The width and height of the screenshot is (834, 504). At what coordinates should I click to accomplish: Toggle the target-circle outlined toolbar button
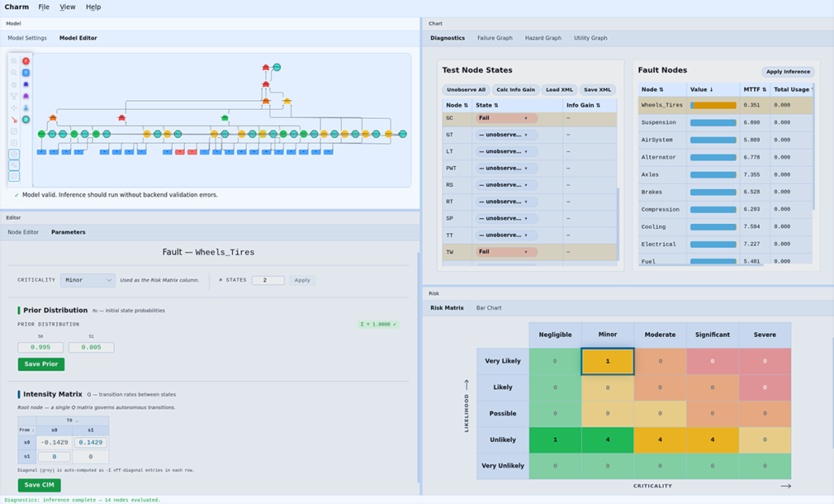coord(14,154)
